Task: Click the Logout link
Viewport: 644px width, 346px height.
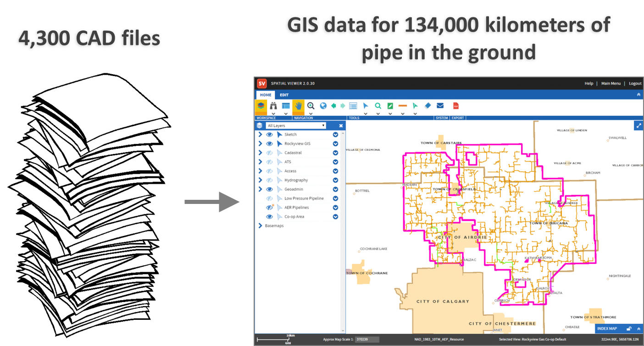Action: tap(635, 83)
